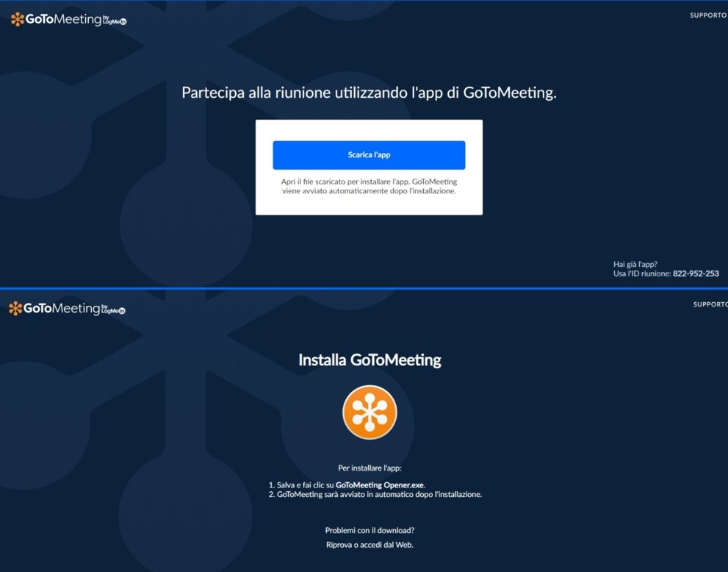This screenshot has width=728, height=572.
Task: Click 'Partecipa alla riunione' heading
Action: (369, 93)
